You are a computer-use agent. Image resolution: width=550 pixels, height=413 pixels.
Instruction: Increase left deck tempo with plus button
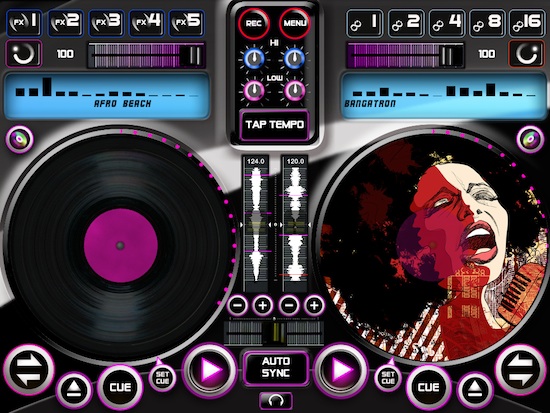pos(263,306)
